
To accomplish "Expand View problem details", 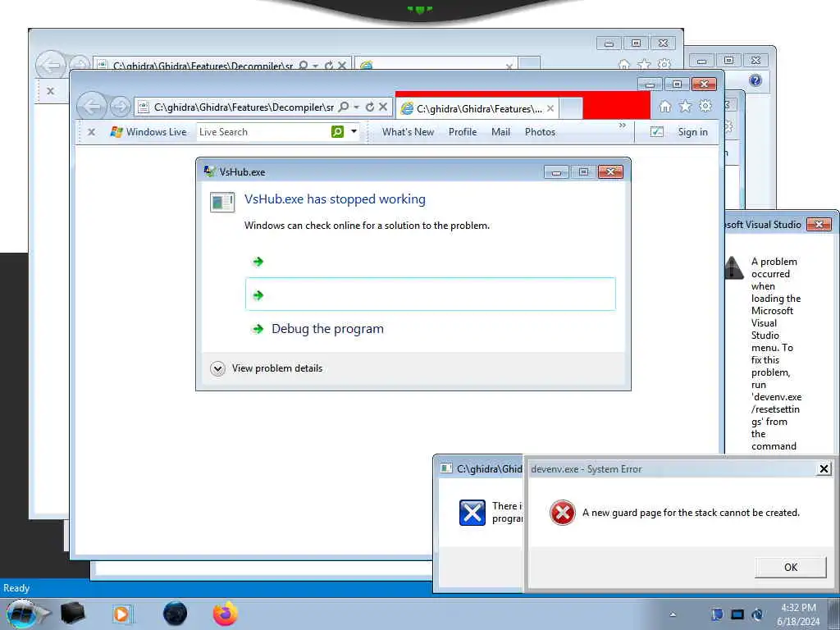I will pos(267,368).
